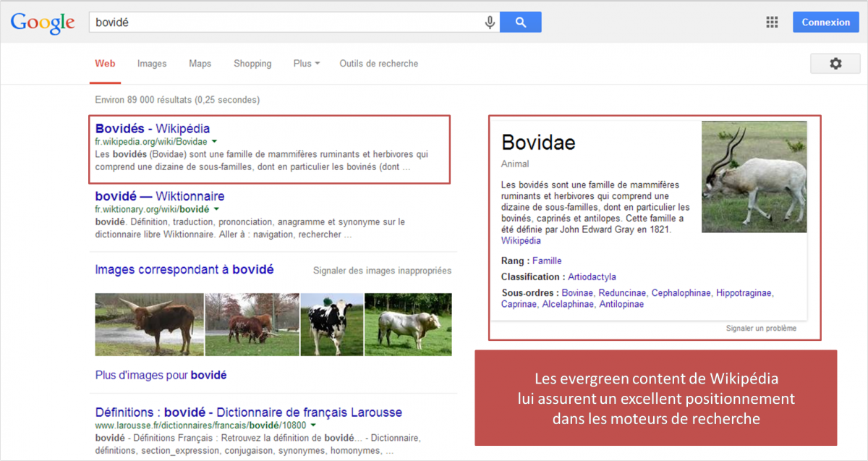
Task: Click the Connexion button
Action: [x=825, y=22]
